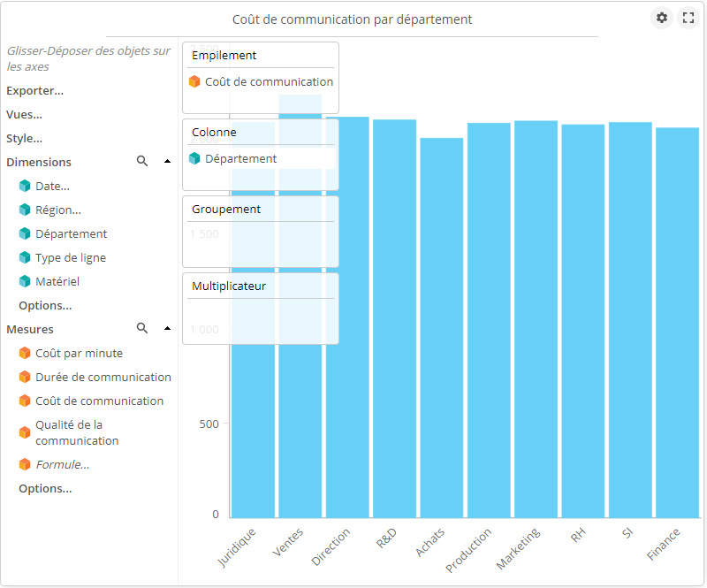Click the teal cube beside Type de ligne
The image size is (707, 588).
coord(25,258)
